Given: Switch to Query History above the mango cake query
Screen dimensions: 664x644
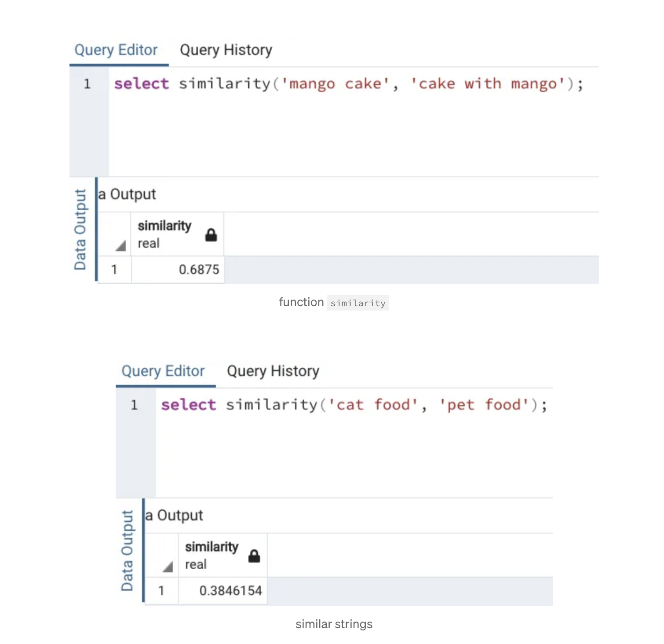Looking at the screenshot, I should pos(226,50).
